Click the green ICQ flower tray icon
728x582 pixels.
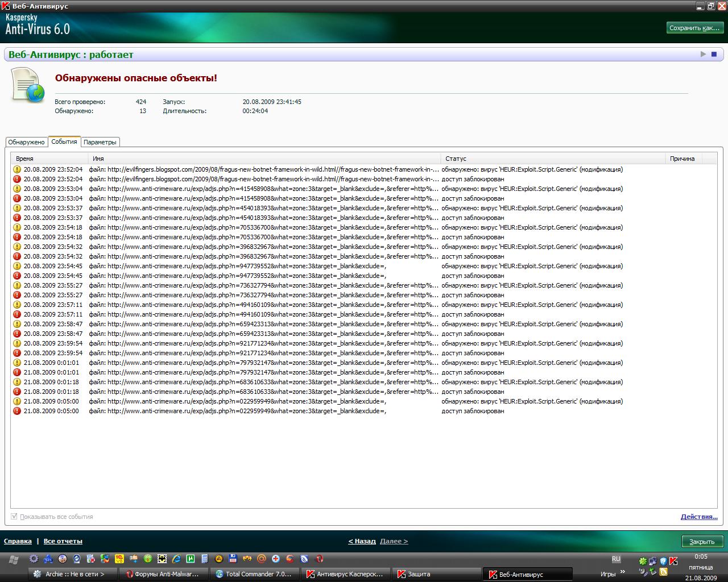point(643,561)
